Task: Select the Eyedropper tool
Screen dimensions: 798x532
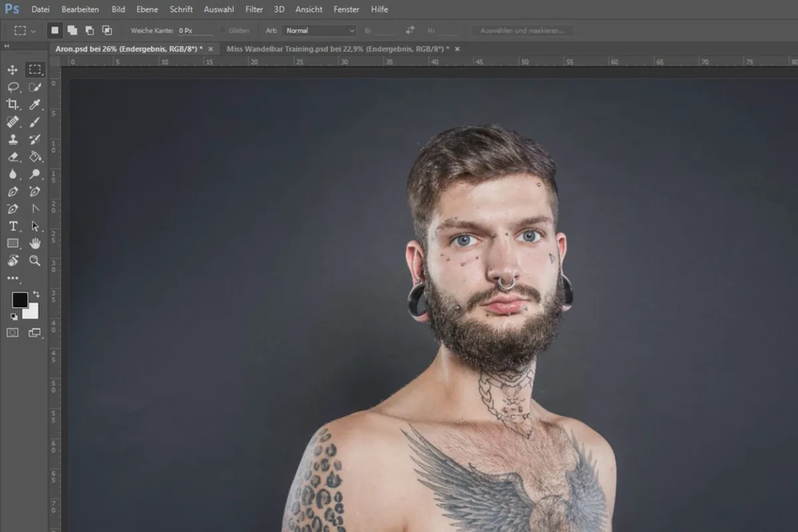Action: [35, 104]
